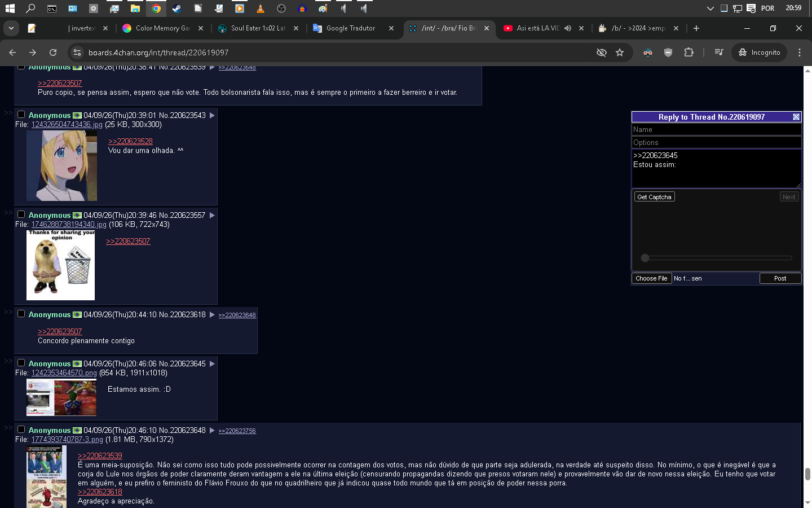Click the Options field in reply box
The width and height of the screenshot is (812, 508).
pos(717,142)
